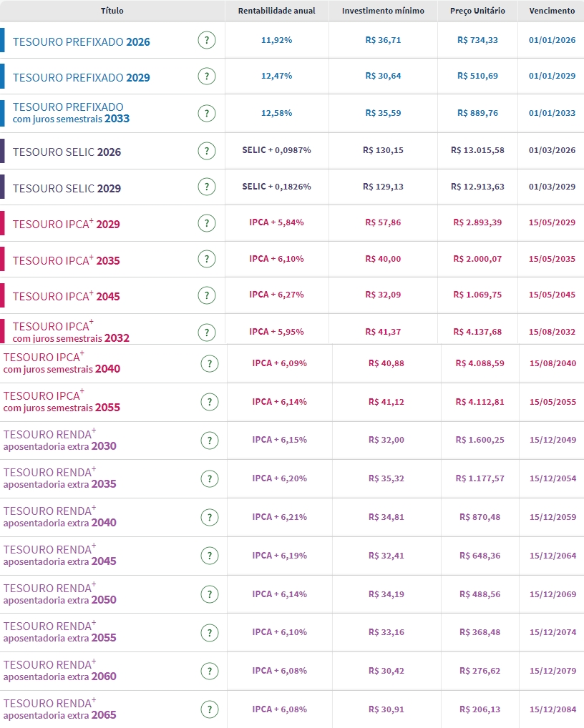Open Tesouro Prefixado 2026 title link
This screenshot has width=584, height=728.
click(x=81, y=42)
